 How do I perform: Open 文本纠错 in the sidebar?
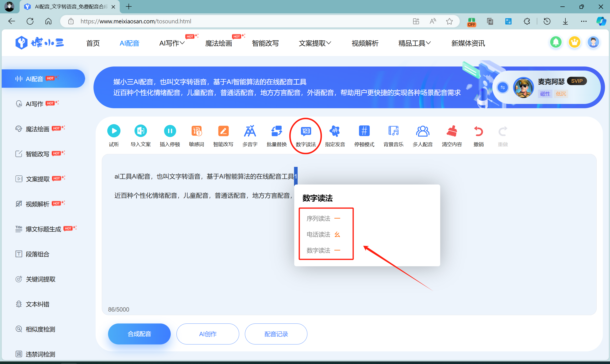(x=32, y=304)
